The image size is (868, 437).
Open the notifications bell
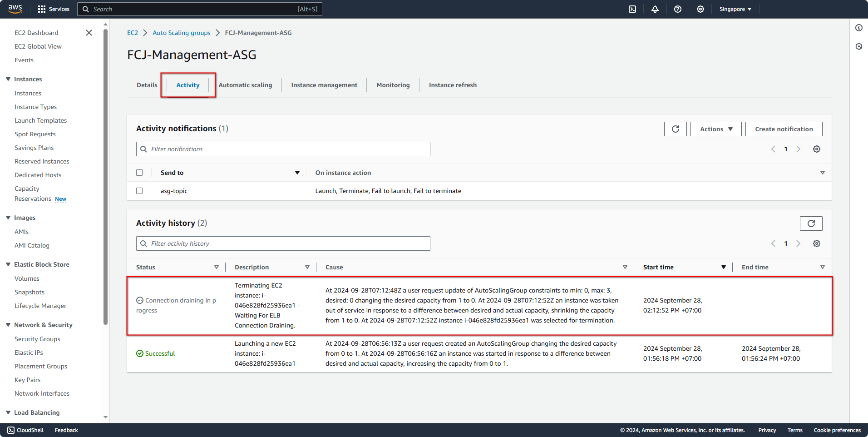tap(655, 9)
